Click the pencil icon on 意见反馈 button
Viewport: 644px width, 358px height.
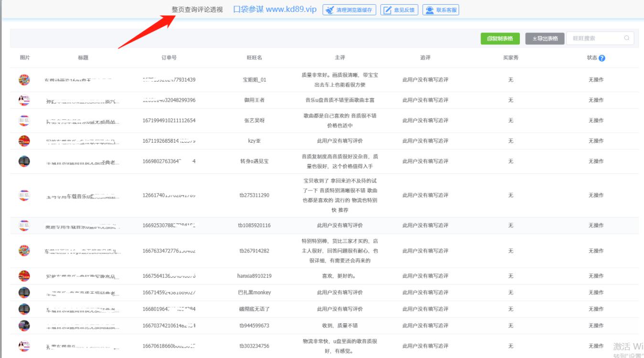point(387,10)
